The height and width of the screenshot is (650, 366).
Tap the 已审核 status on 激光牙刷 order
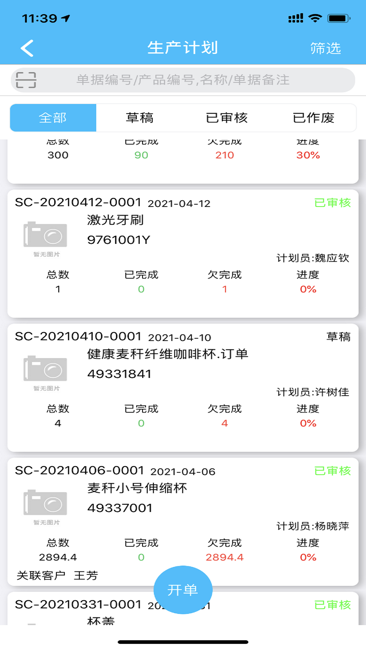[x=332, y=203]
